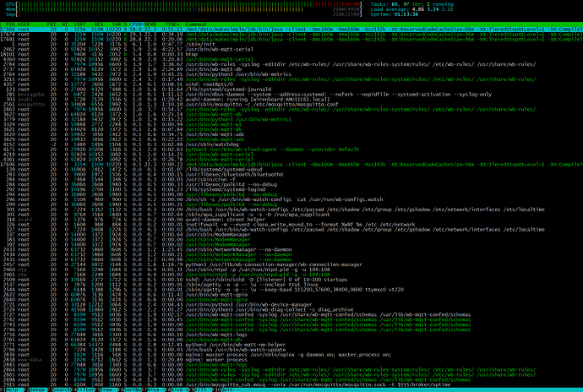
Task: Select the wb-device-manager process row
Action: click(x=291, y=305)
